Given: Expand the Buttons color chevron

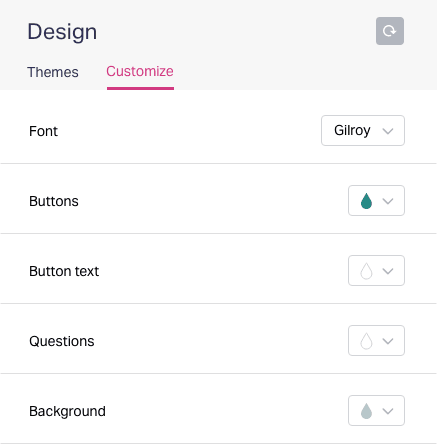Looking at the screenshot, I should tap(388, 201).
